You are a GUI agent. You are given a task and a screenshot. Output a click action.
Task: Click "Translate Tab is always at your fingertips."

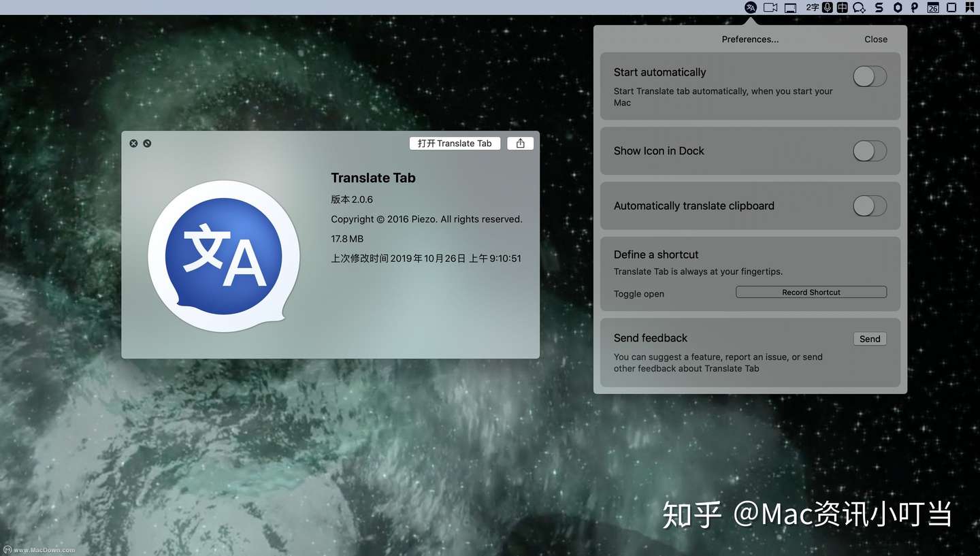pos(698,272)
